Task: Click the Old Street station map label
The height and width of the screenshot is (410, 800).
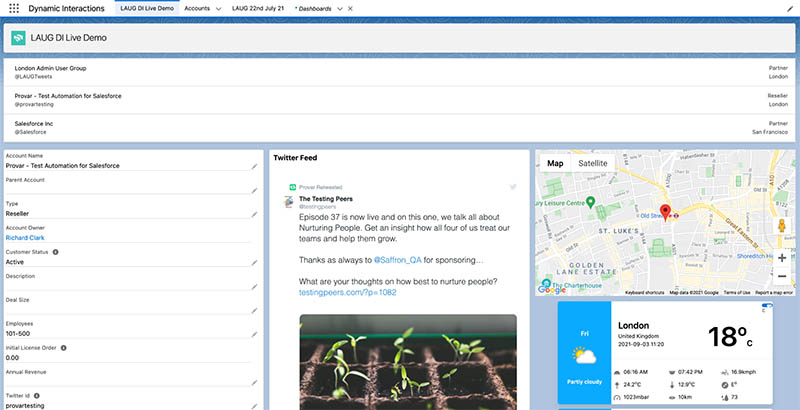Action: (651, 216)
